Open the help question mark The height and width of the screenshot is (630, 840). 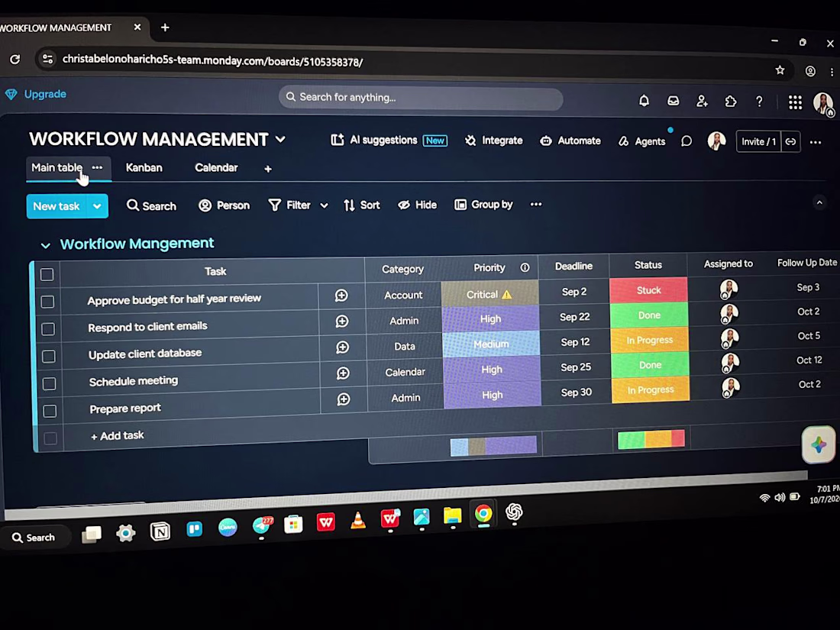click(x=759, y=102)
